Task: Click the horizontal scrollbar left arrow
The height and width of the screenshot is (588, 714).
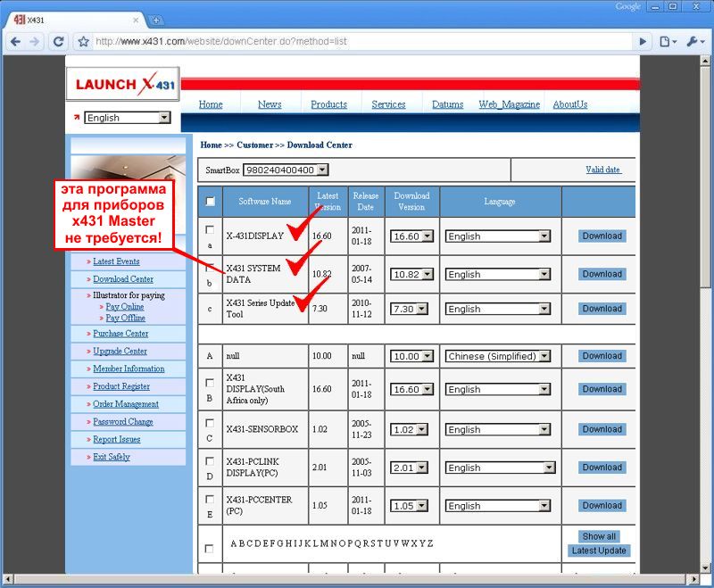Action: pyautogui.click(x=8, y=579)
